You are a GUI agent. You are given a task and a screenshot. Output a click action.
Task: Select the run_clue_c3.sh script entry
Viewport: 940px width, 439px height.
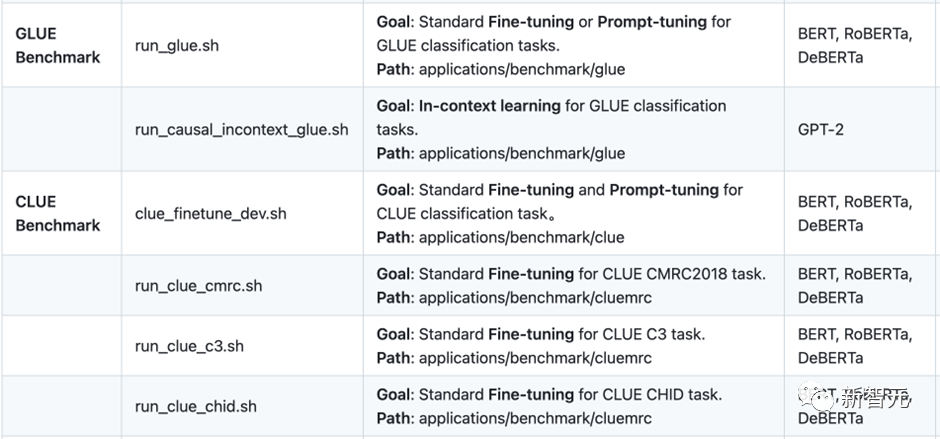[x=189, y=345]
